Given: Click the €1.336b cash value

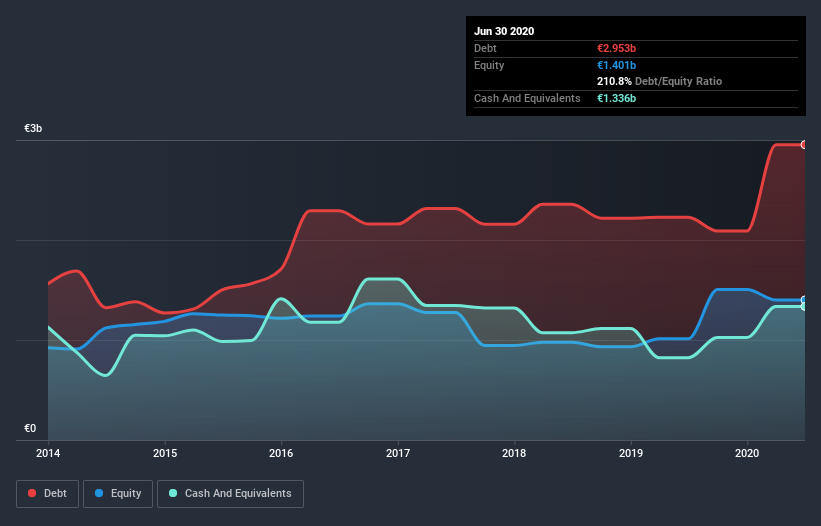Looking at the screenshot, I should tap(616, 98).
